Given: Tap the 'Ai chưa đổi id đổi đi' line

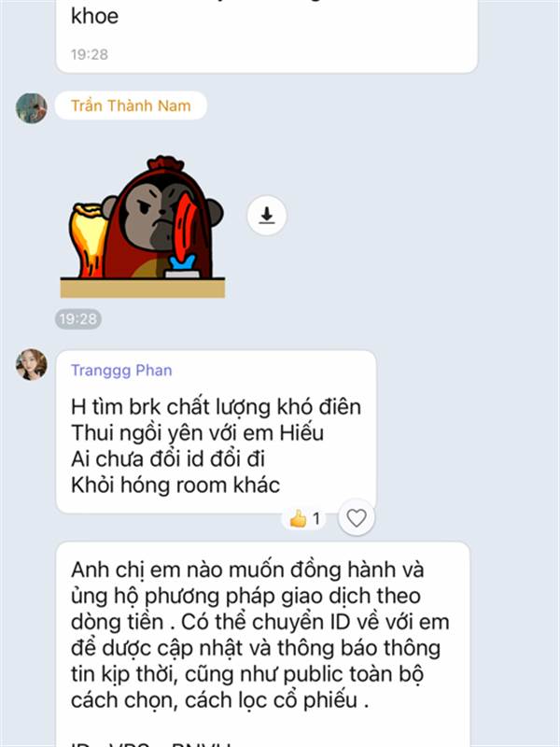Looking at the screenshot, I should click(168, 459).
